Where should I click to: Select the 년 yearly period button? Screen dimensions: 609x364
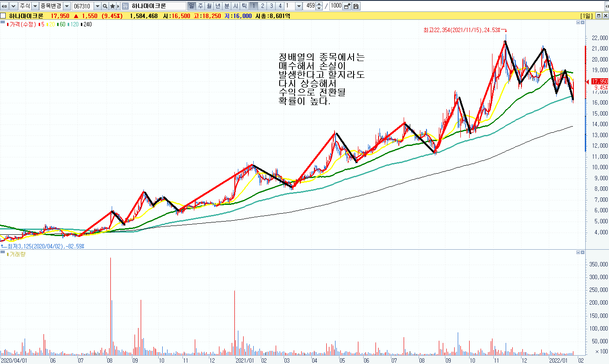pyautogui.click(x=218, y=6)
